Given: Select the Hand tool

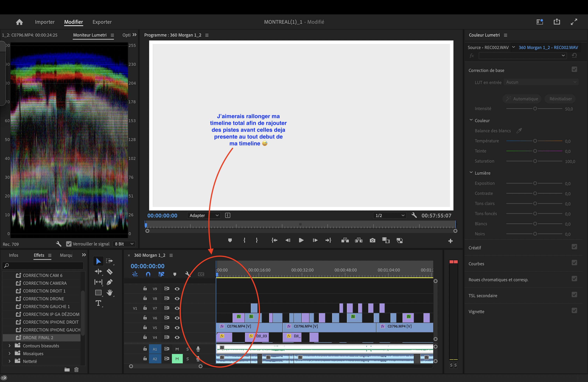Looking at the screenshot, I should (109, 293).
